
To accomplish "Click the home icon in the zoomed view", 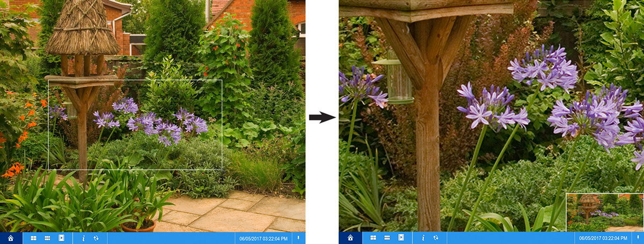I will click(350, 238).
